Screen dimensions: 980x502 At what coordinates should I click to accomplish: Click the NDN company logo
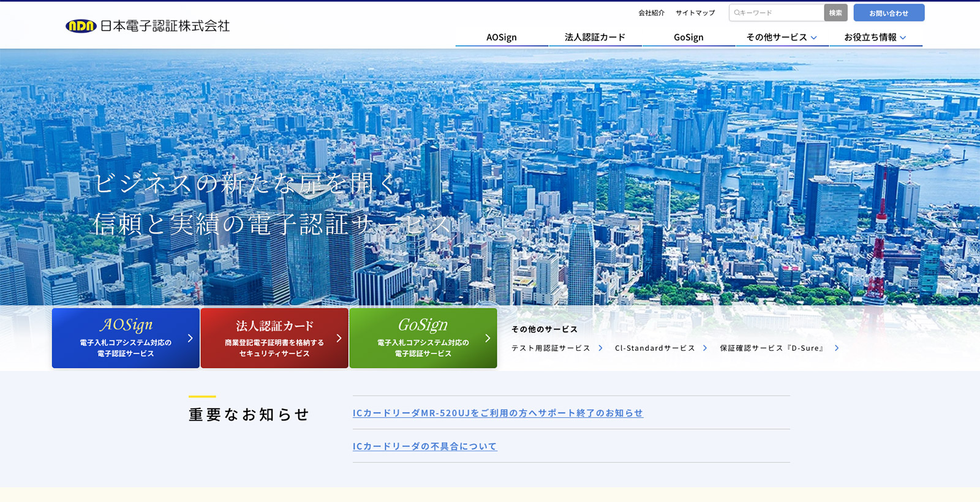click(x=81, y=26)
